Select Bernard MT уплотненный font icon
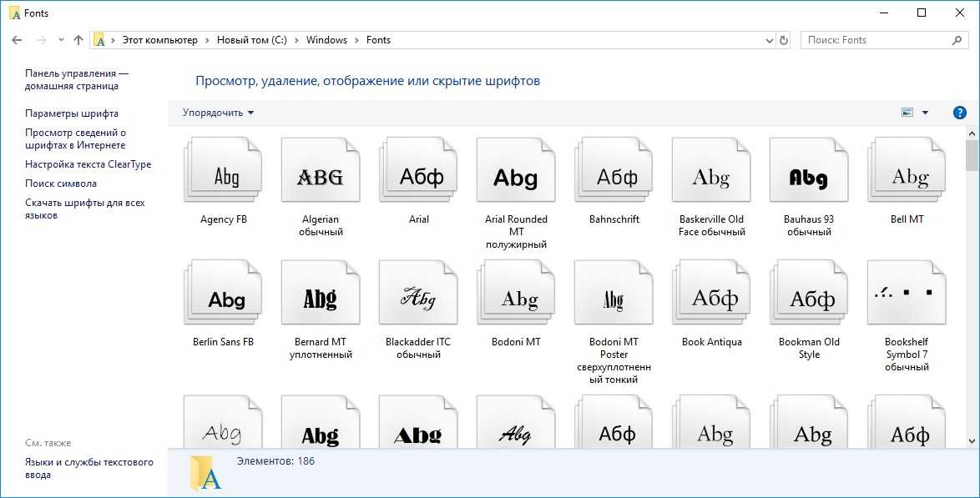The image size is (980, 498). [x=321, y=293]
